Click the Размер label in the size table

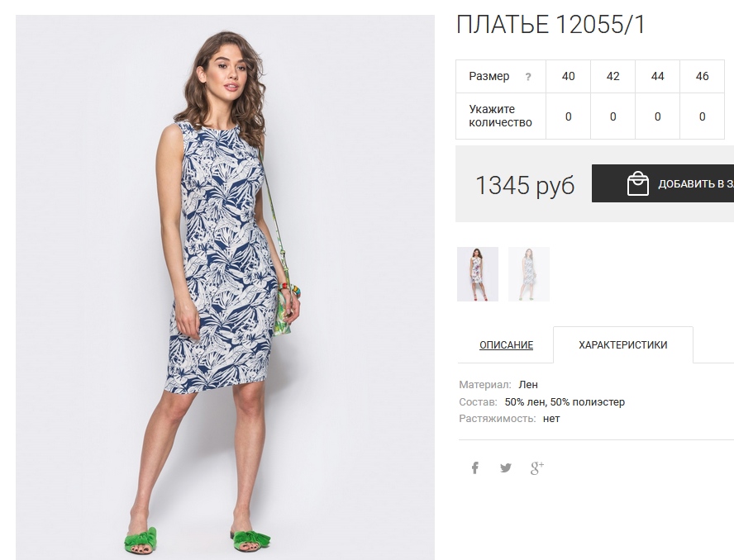pyautogui.click(x=489, y=76)
